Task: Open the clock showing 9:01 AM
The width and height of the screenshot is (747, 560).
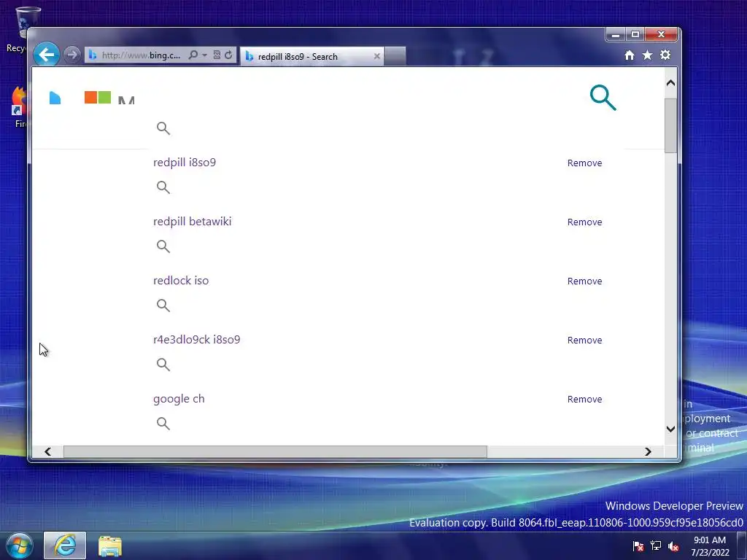Action: (710, 546)
